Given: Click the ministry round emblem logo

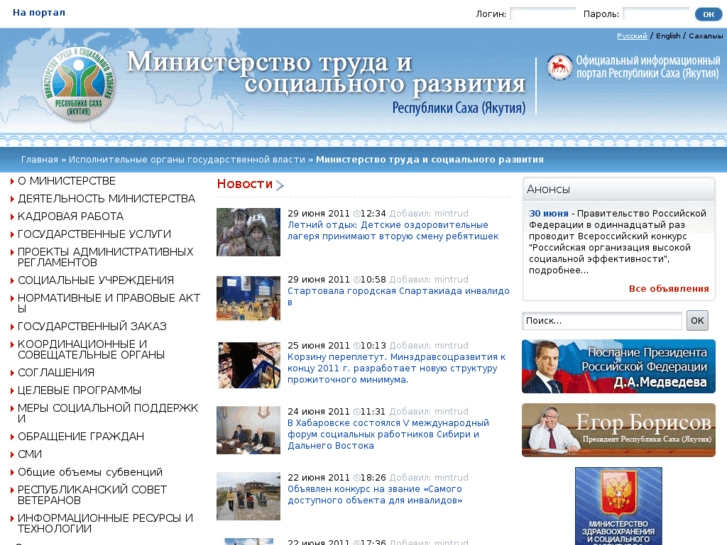Looking at the screenshot, I should point(79,84).
